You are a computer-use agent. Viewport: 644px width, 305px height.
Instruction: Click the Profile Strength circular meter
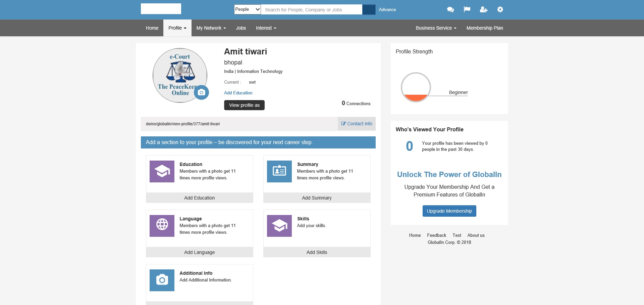pos(416,87)
